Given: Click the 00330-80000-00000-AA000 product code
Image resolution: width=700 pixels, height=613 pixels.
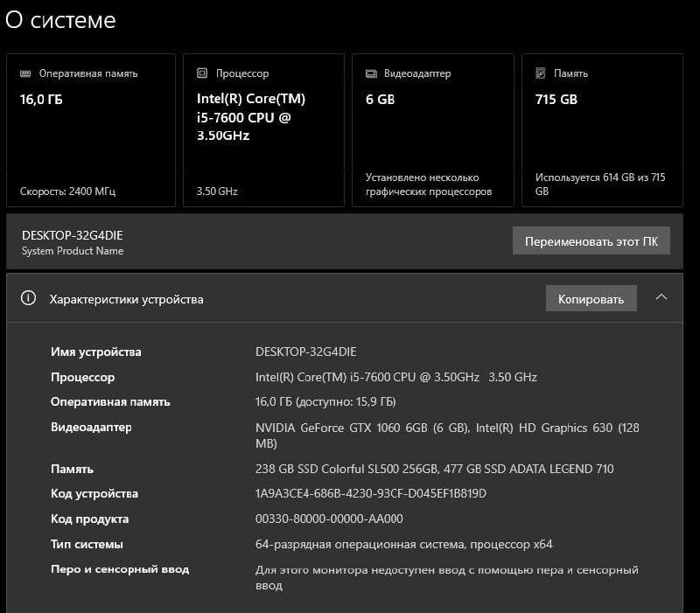Looking at the screenshot, I should point(329,519).
